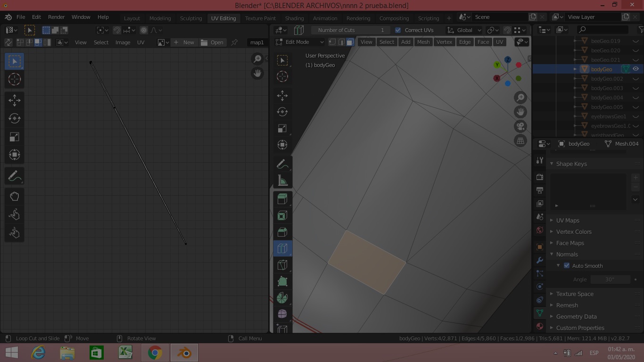Expand the Face Maps panel
Image resolution: width=644 pixels, height=362 pixels.
point(594,243)
